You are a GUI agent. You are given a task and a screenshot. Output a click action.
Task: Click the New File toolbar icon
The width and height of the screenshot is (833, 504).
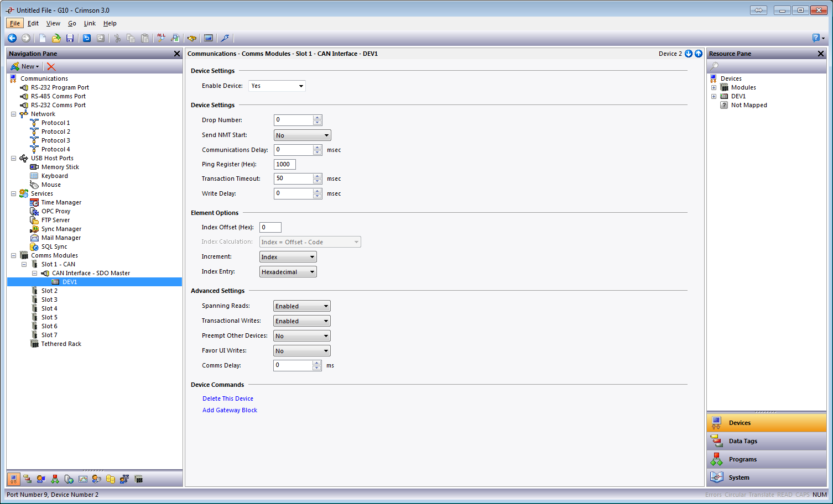click(x=42, y=38)
